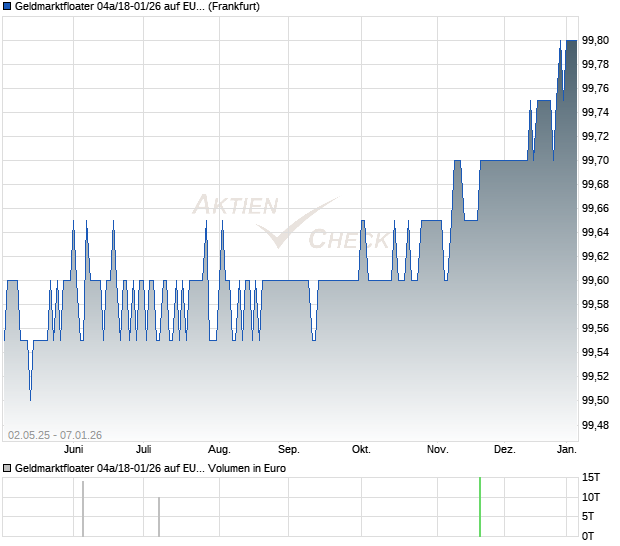Click the Jan. month axis label
The height and width of the screenshot is (546, 620).
click(x=567, y=450)
